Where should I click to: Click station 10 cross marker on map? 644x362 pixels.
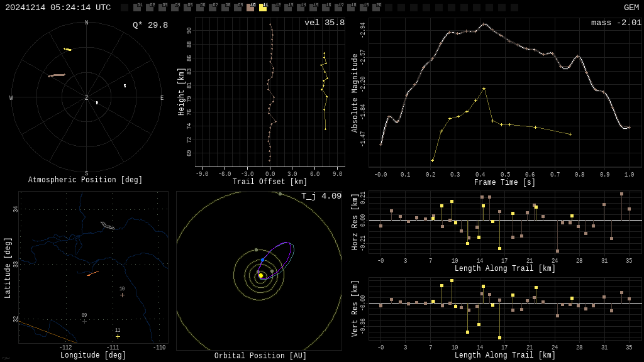coord(122,295)
